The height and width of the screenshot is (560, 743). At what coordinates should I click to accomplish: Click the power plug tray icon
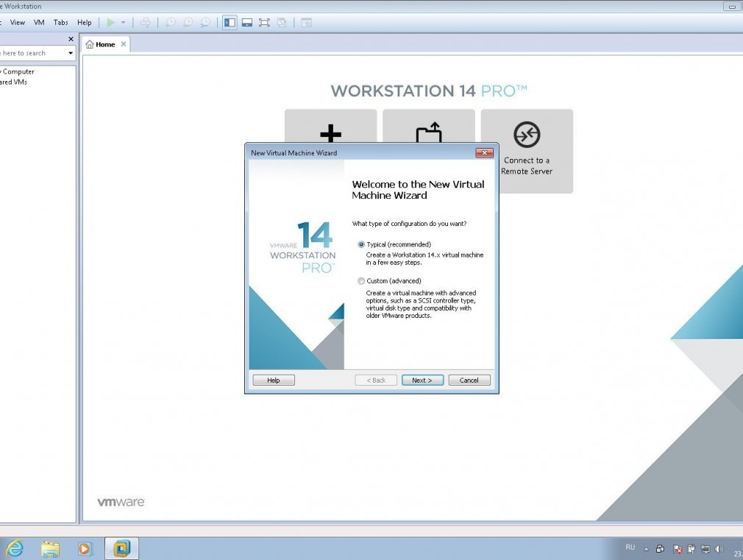tap(692, 549)
